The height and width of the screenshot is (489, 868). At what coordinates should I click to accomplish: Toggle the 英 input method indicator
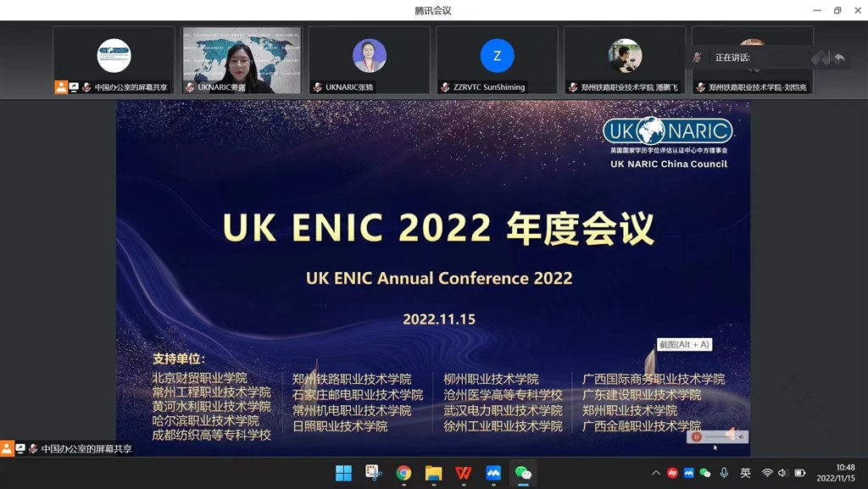[x=745, y=473]
